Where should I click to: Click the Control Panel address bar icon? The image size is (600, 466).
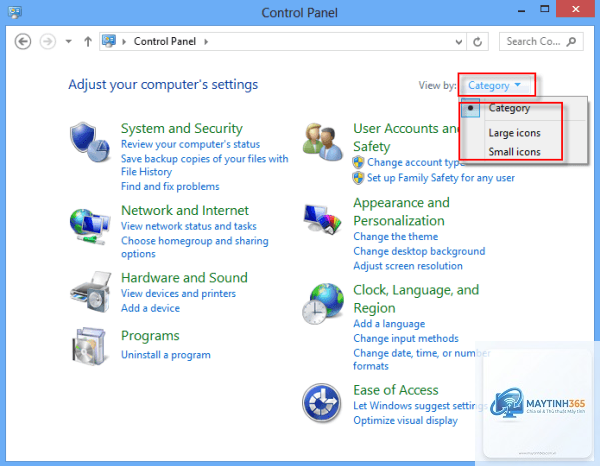point(109,41)
